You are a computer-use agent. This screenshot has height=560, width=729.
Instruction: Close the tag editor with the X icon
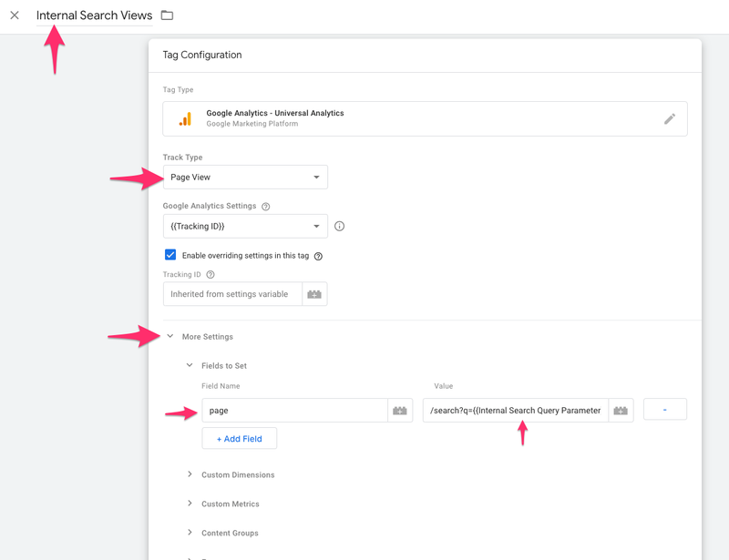tap(15, 15)
